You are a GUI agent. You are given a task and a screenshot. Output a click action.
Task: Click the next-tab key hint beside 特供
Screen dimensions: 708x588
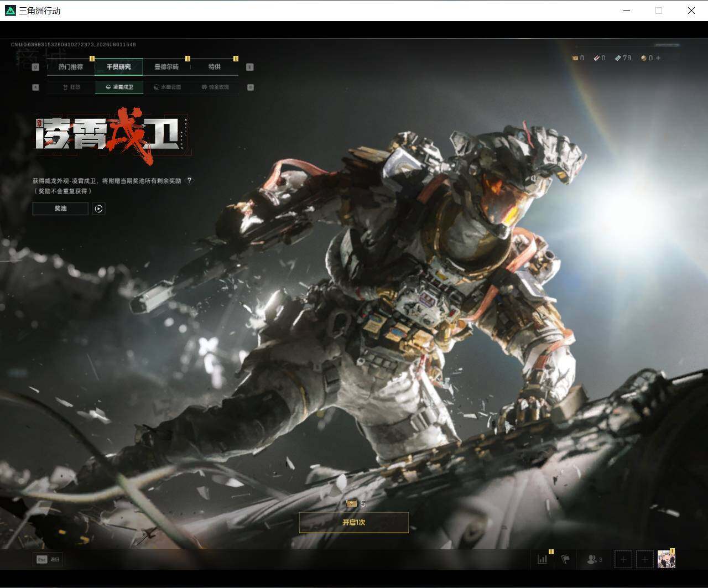[x=250, y=67]
